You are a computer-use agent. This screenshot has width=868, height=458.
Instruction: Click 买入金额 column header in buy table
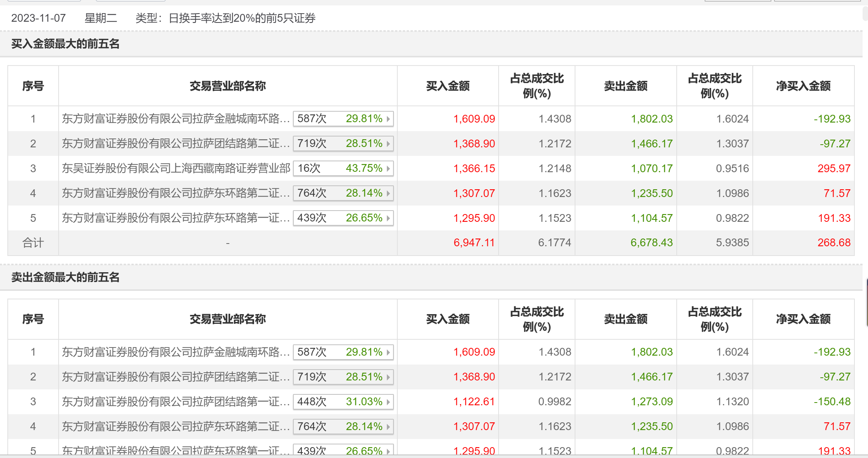click(448, 86)
